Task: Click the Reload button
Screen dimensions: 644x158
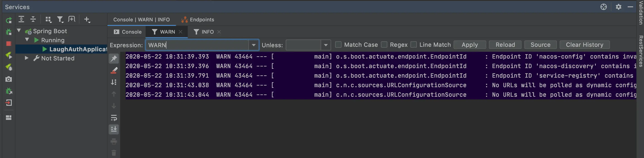Action: [505, 45]
